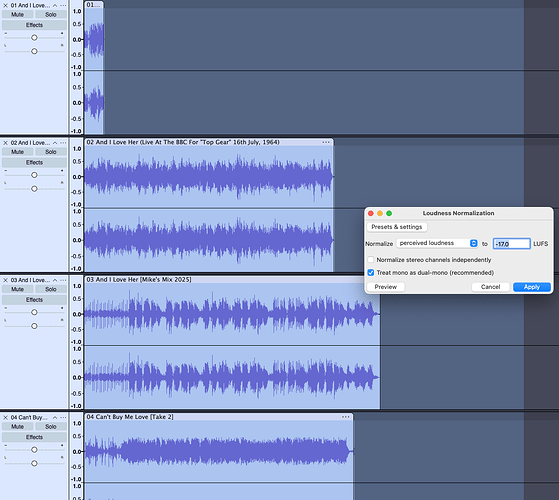Preview the loudness normalization effect
The height and width of the screenshot is (500, 559).
point(386,287)
